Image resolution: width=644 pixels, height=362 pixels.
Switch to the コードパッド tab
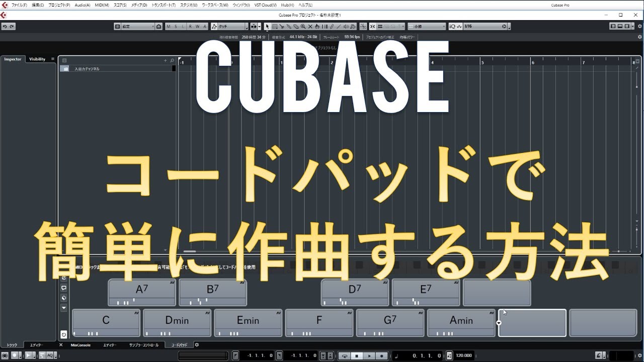click(x=179, y=345)
